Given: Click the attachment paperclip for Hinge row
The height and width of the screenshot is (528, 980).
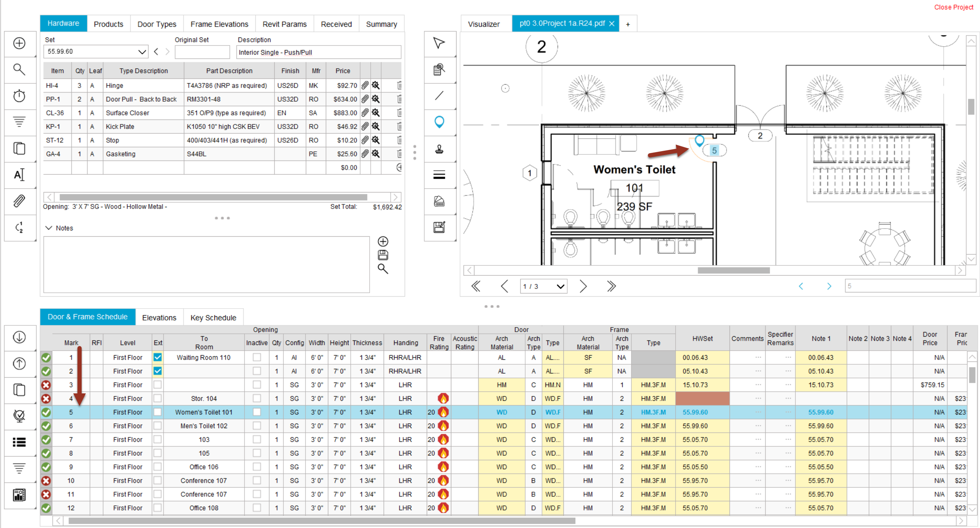Looking at the screenshot, I should [x=365, y=85].
